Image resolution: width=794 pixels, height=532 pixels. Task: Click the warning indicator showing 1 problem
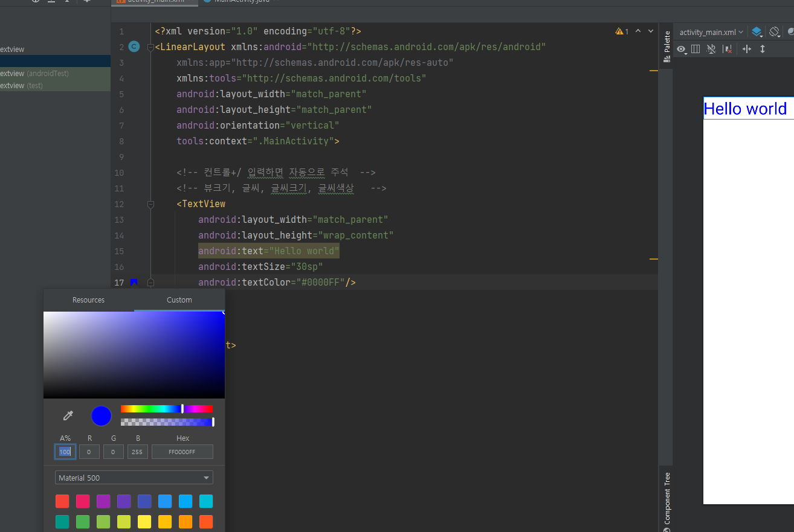622,31
